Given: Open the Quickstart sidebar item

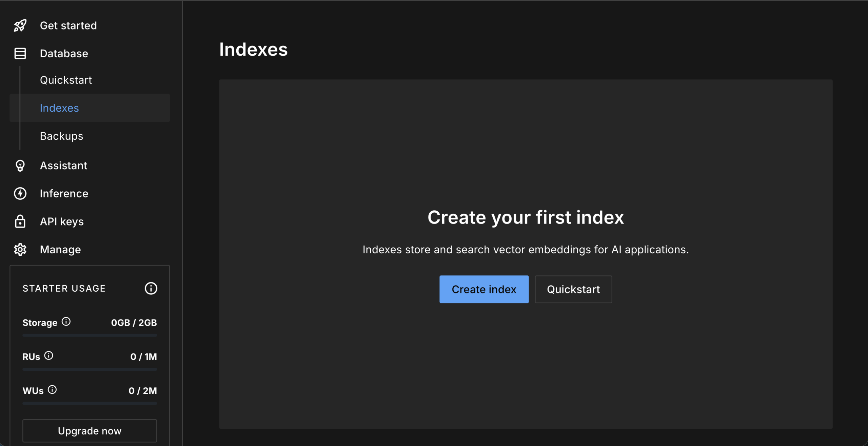Looking at the screenshot, I should coord(66,80).
